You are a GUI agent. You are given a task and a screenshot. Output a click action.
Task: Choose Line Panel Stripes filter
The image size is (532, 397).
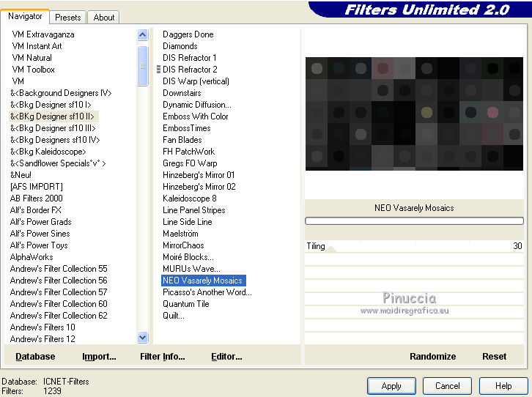[x=193, y=210]
